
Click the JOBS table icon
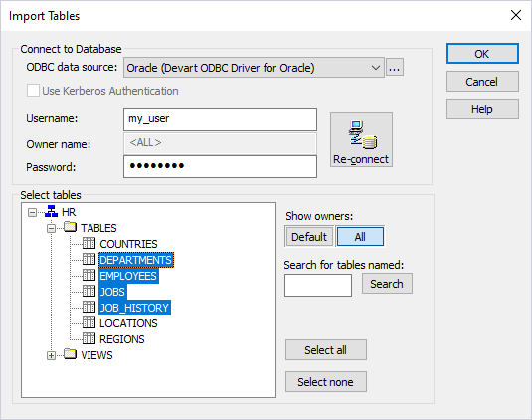89,291
